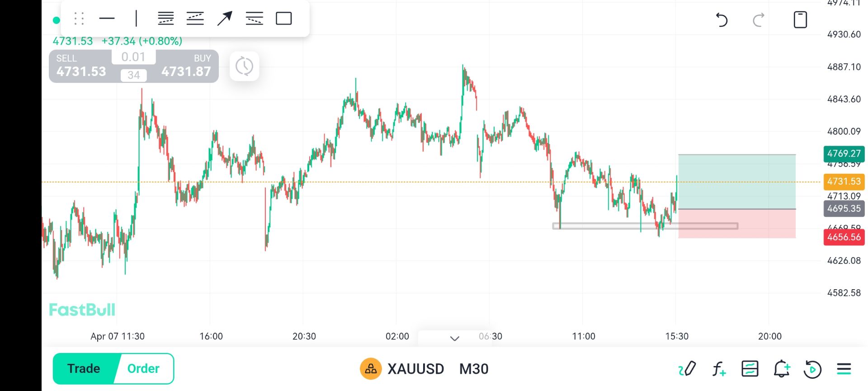Click the chart replay icon

click(x=812, y=369)
